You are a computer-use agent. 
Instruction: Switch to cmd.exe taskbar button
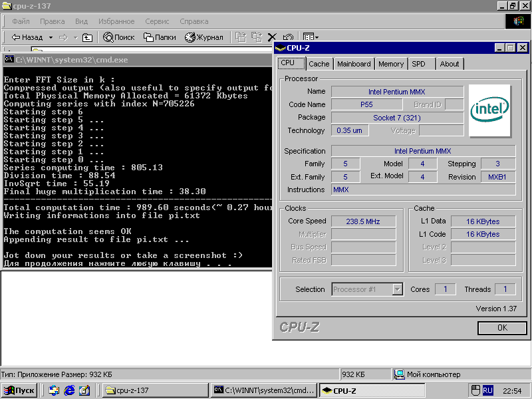pos(264,390)
